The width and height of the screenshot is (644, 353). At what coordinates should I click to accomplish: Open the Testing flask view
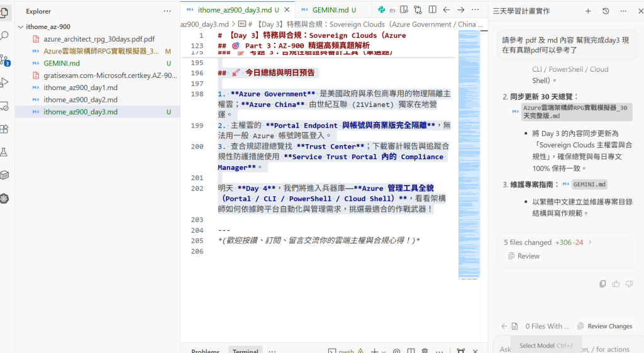coord(4,152)
